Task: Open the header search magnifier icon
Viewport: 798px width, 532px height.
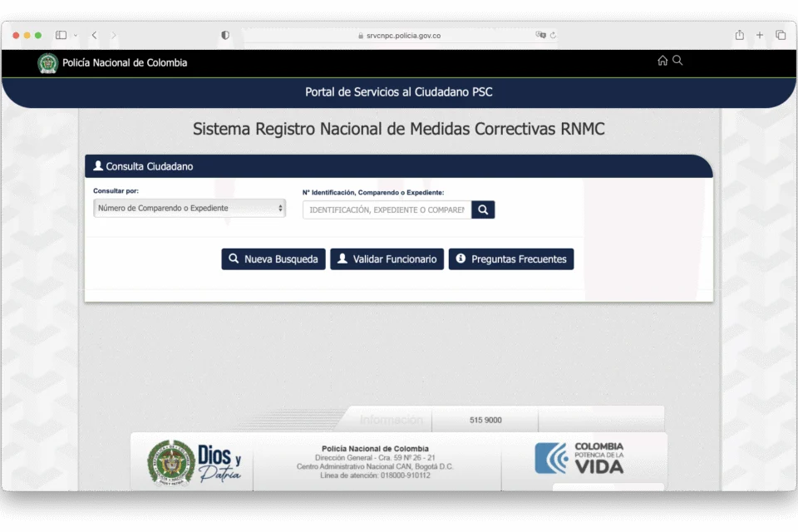Action: point(677,61)
